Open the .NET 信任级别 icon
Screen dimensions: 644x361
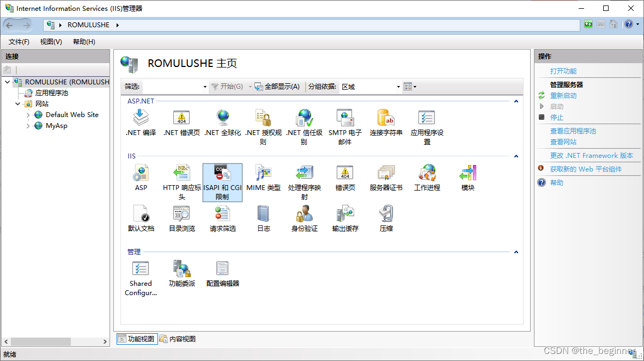click(x=305, y=118)
